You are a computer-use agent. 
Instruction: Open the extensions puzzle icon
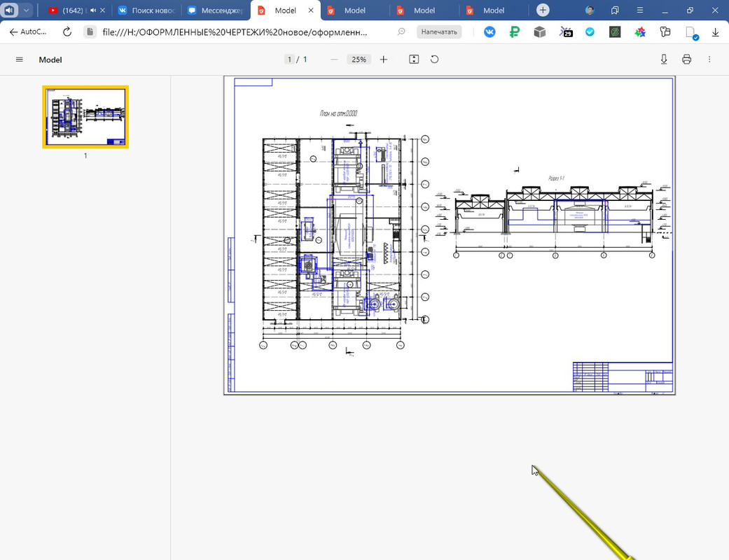tap(665, 32)
